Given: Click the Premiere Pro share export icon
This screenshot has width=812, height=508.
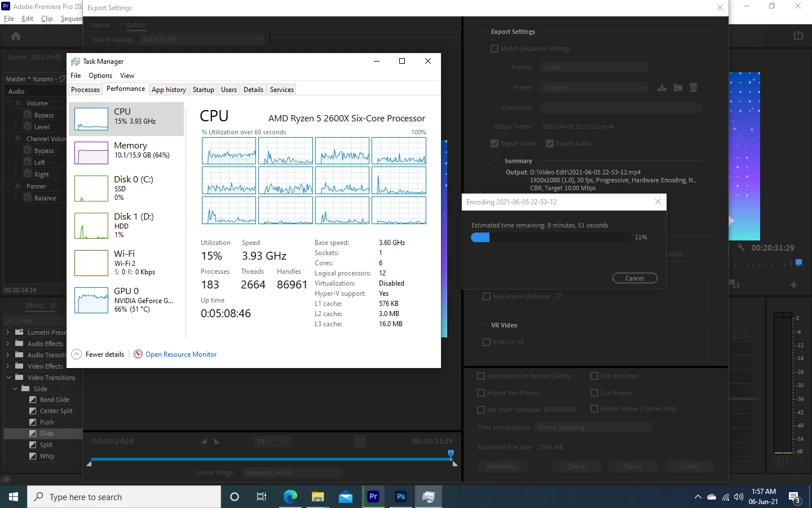Looking at the screenshot, I should [798, 36].
